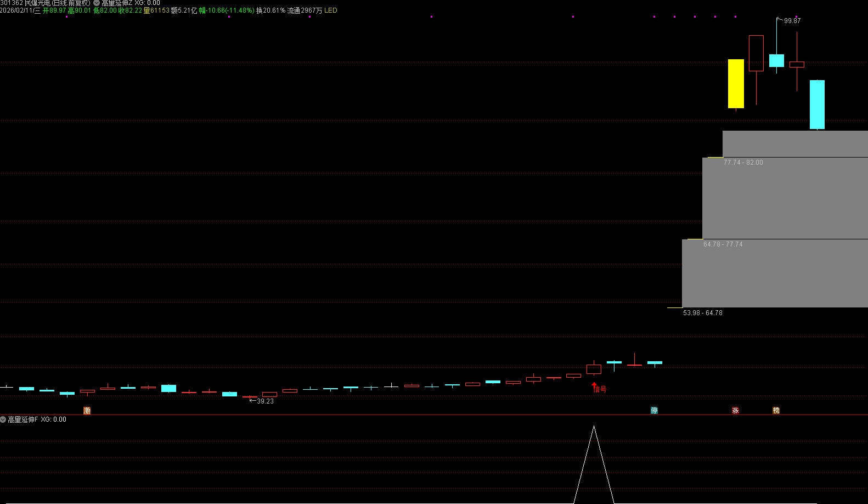The image size is (868, 504).
Task: Click the 幅-10.66(-11.48%) change value
Action: coord(226,10)
